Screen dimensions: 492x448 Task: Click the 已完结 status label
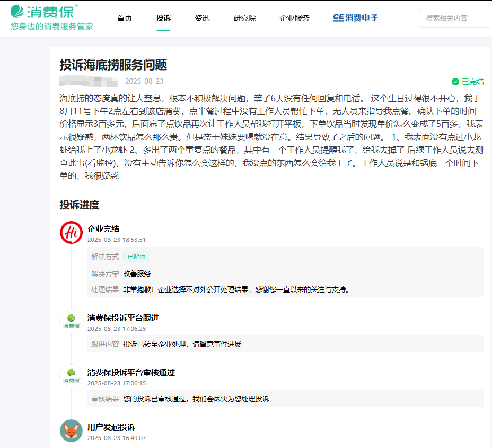pyautogui.click(x=473, y=82)
